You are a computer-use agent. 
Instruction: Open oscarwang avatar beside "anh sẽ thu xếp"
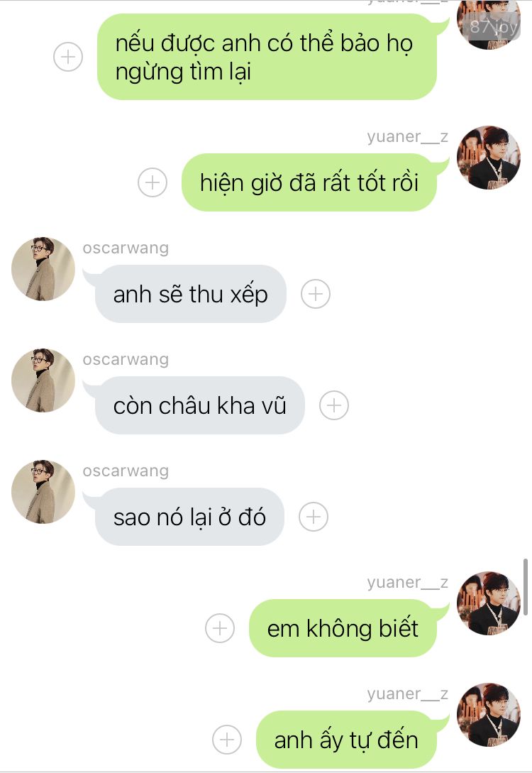tap(43, 269)
